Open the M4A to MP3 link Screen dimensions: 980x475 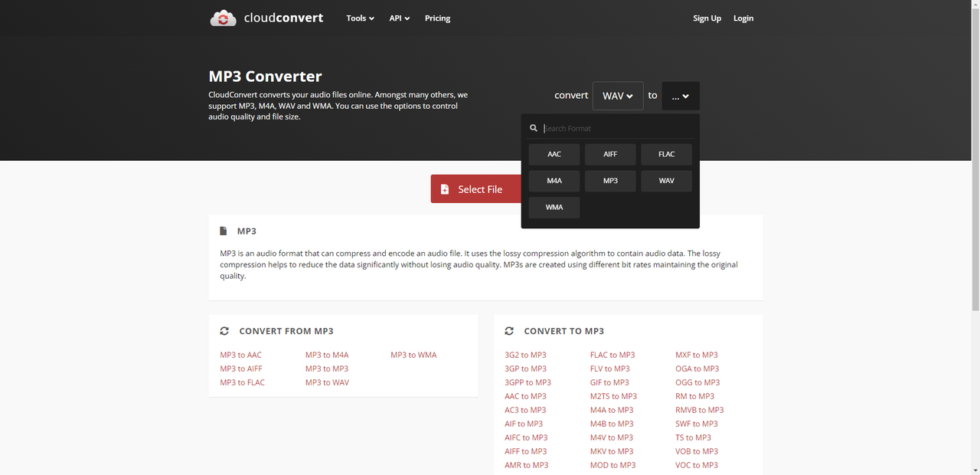point(612,410)
